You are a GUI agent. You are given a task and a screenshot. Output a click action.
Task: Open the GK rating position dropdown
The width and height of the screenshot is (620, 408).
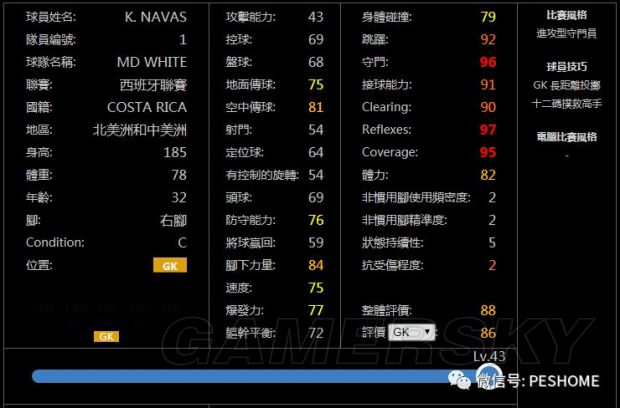(412, 332)
